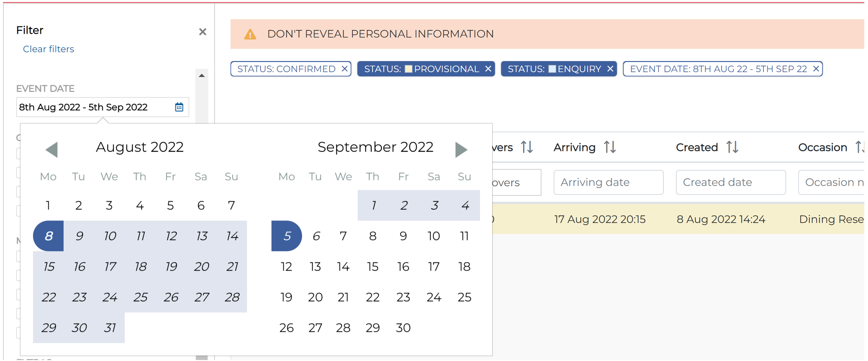Remove the Status: Confirmed filter chip
The height and width of the screenshot is (361, 868).
pos(345,69)
